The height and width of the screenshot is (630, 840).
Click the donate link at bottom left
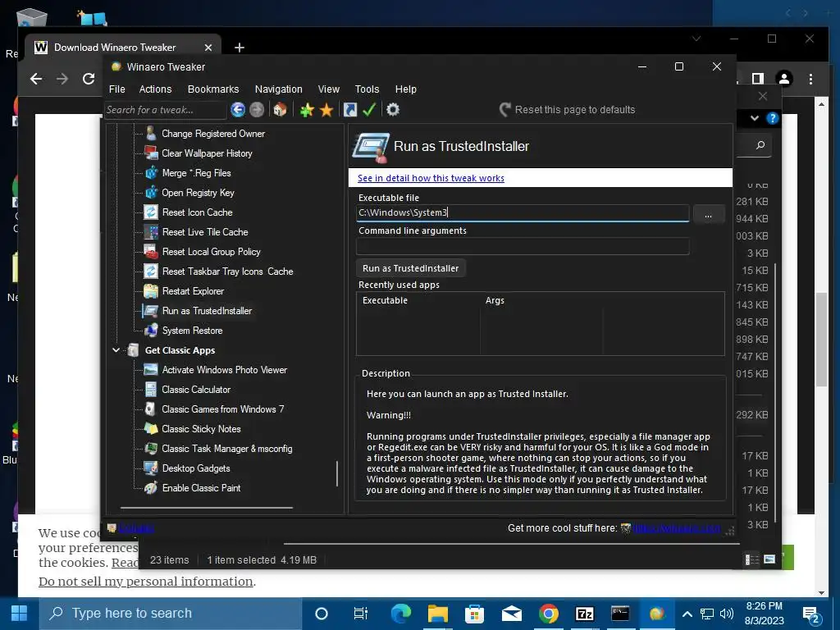pos(136,528)
